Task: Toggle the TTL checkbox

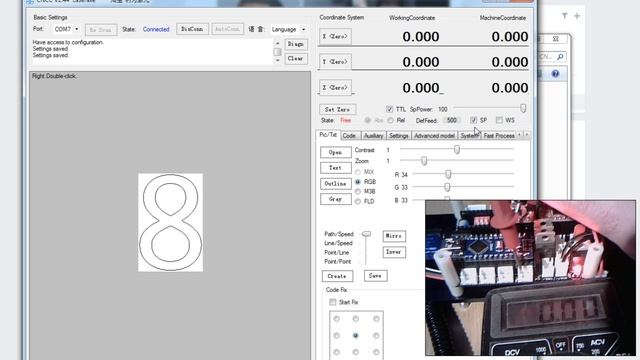Action: 389,109
